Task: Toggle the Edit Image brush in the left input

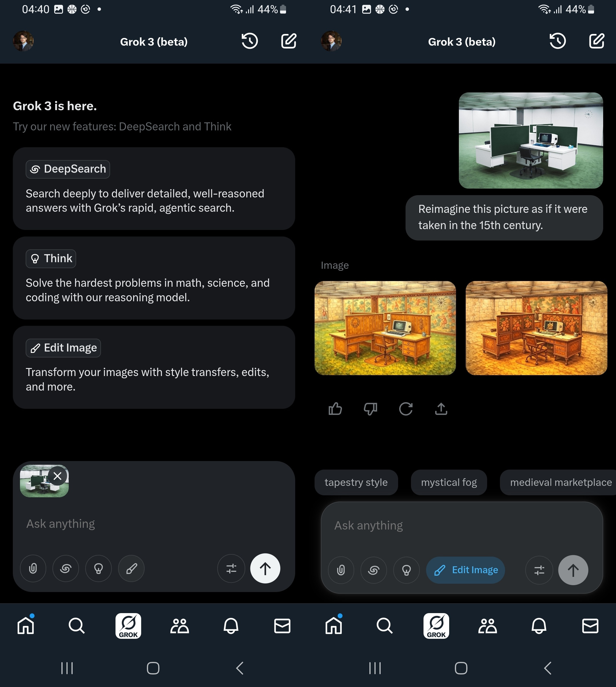Action: 131,568
